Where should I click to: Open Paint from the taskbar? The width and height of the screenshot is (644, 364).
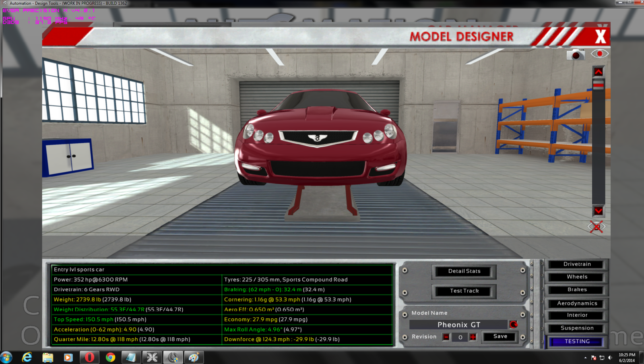pyautogui.click(x=194, y=357)
